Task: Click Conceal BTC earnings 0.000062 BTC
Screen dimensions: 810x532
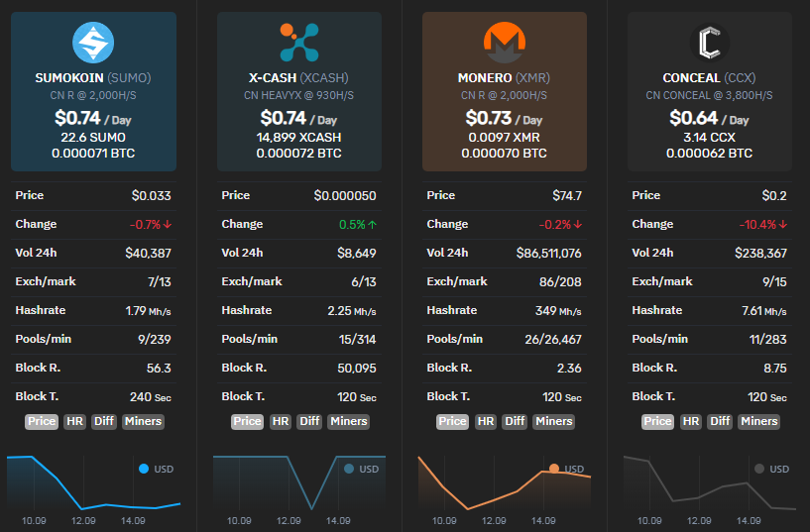Action: tap(709, 154)
